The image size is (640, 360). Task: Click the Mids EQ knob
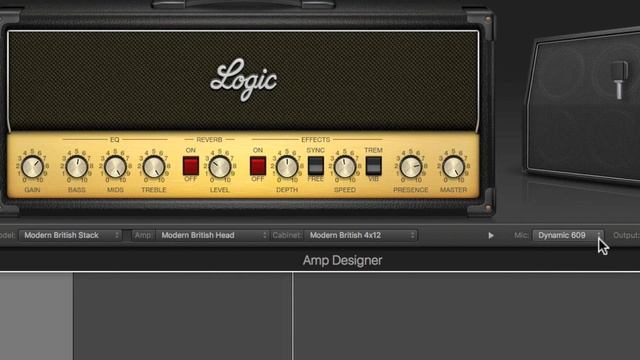(116, 167)
